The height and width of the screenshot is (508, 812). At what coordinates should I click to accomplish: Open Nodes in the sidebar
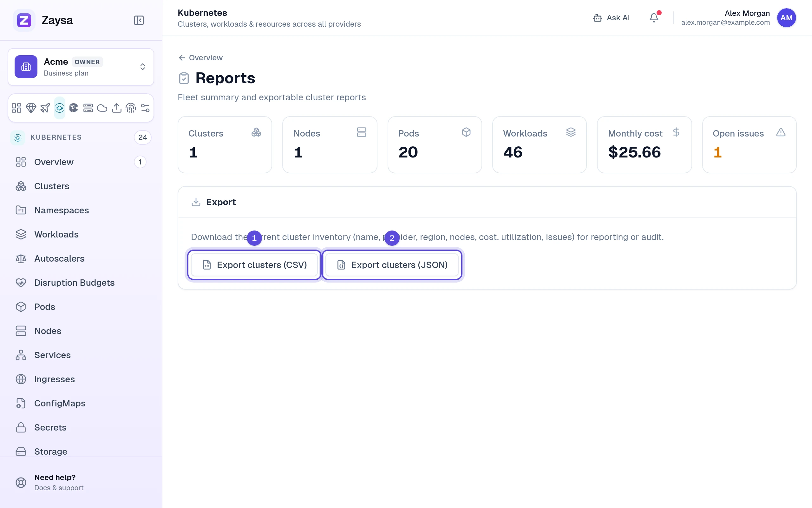(x=81, y=331)
